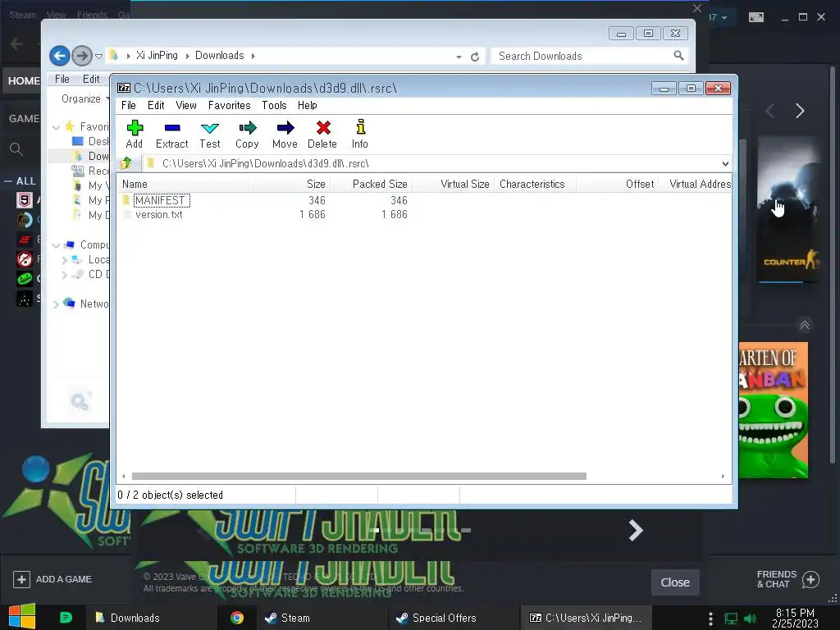The image size is (840, 630).
Task: Select the MANIFEST folder row
Action: coord(161,200)
